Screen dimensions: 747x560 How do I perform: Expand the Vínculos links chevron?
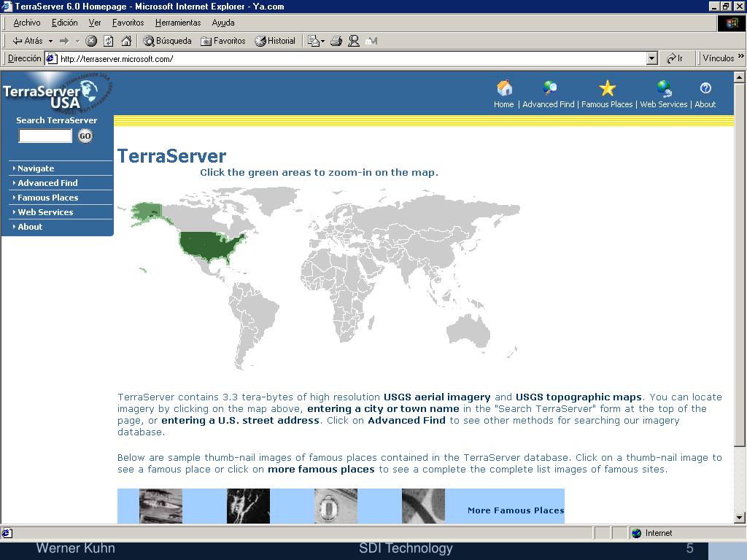[x=740, y=56]
